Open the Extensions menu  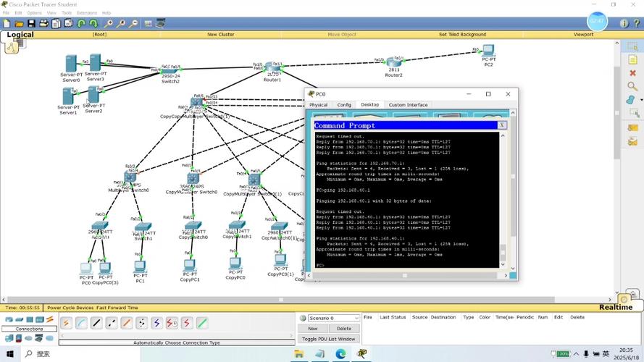pyautogui.click(x=87, y=13)
